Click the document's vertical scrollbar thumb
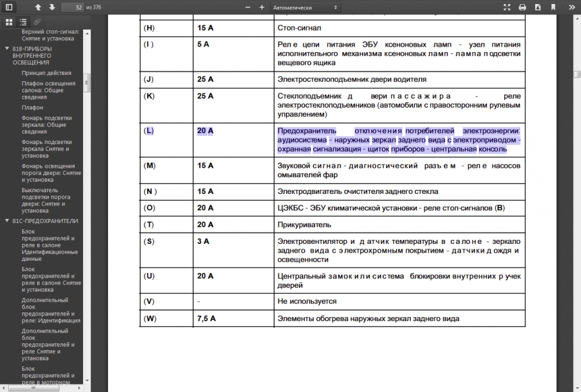The image size is (581, 392). [577, 74]
